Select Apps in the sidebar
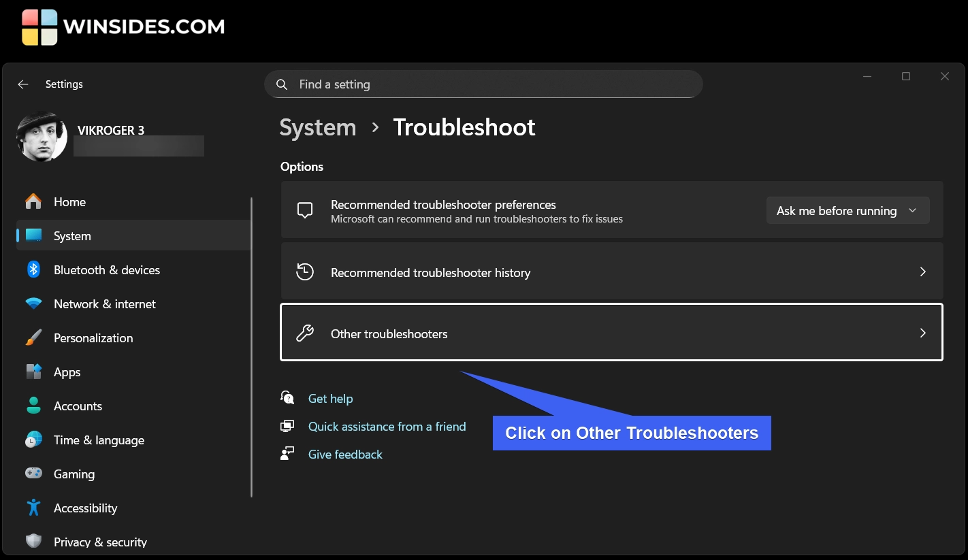 (x=67, y=372)
